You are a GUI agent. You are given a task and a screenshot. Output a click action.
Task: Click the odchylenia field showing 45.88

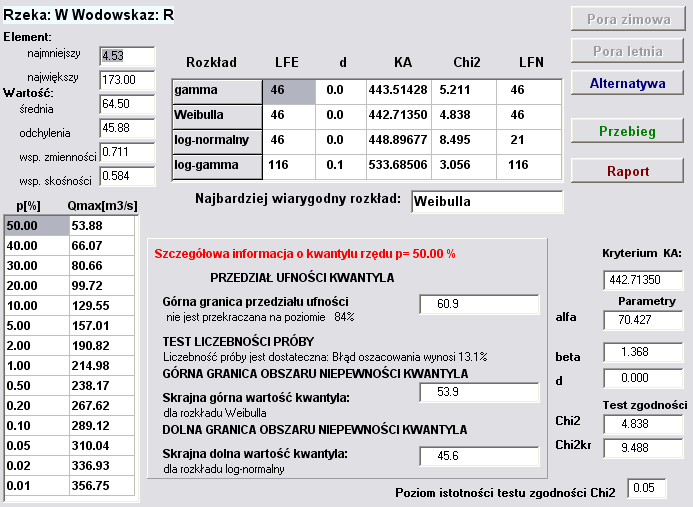tap(127, 128)
